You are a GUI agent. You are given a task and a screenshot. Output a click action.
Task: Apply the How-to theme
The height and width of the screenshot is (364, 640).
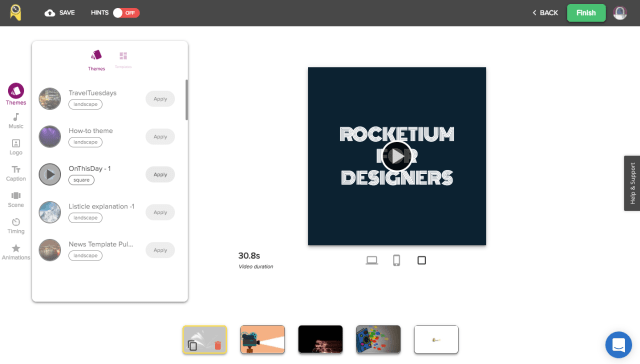click(160, 137)
